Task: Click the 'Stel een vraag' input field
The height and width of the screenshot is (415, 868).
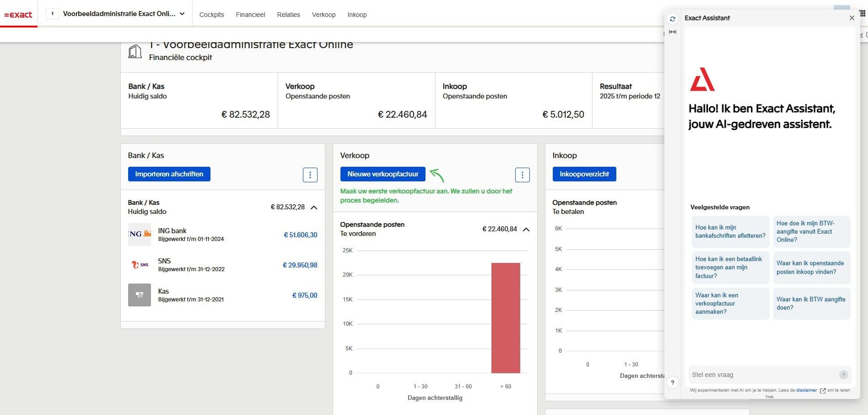Action: coord(763,375)
